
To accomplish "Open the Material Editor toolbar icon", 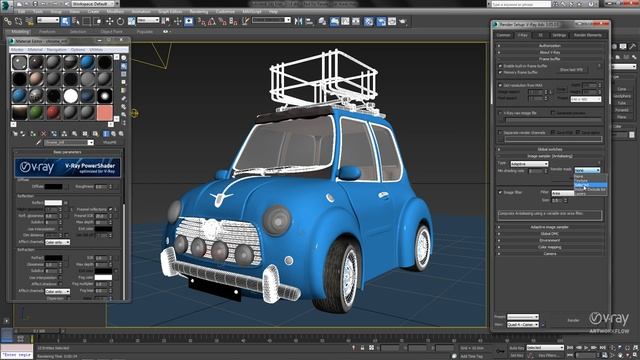I will point(369,21).
